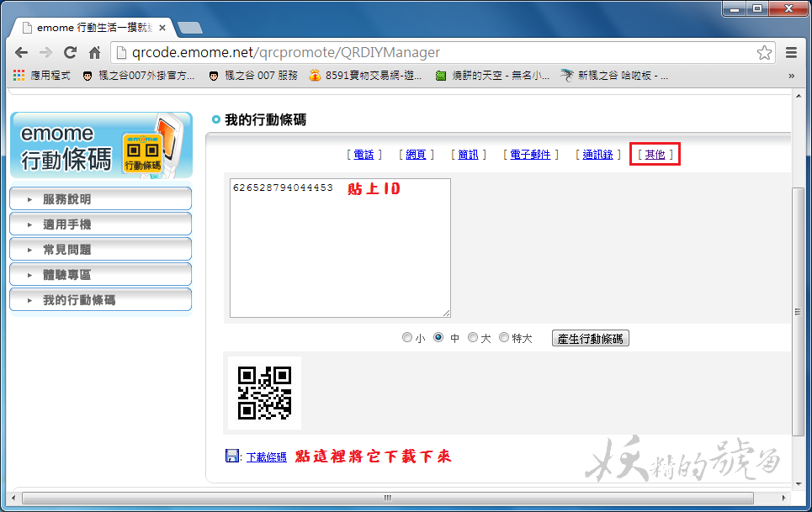Select the 大 size radio button
The width and height of the screenshot is (812, 512).
click(x=472, y=337)
